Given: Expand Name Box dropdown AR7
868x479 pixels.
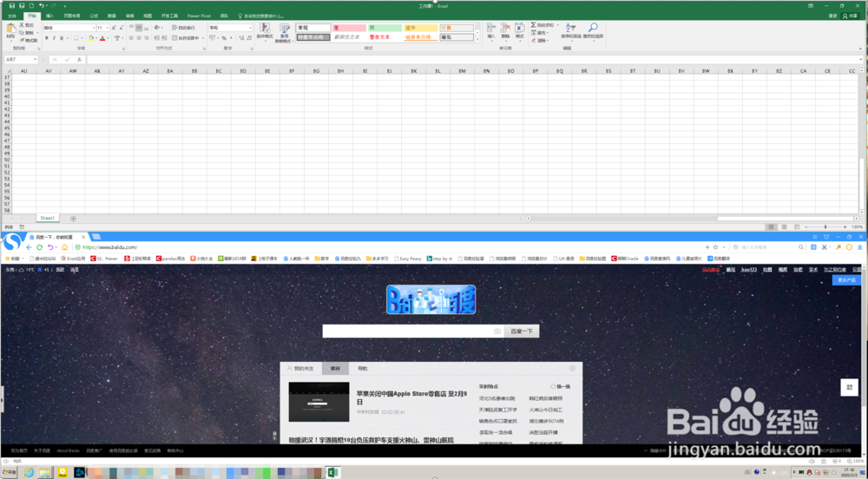Looking at the screenshot, I should click(35, 60).
